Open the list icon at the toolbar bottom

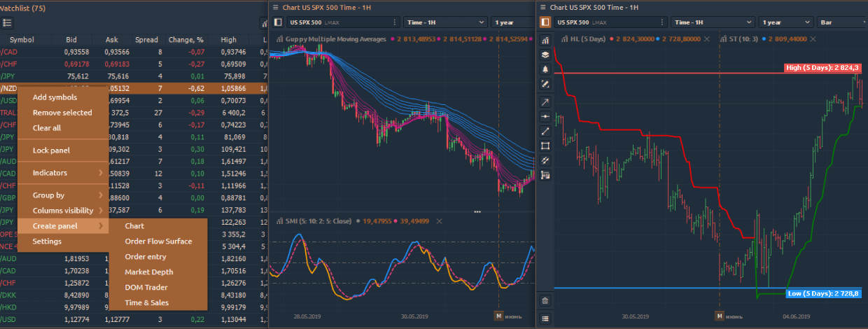pos(545,318)
